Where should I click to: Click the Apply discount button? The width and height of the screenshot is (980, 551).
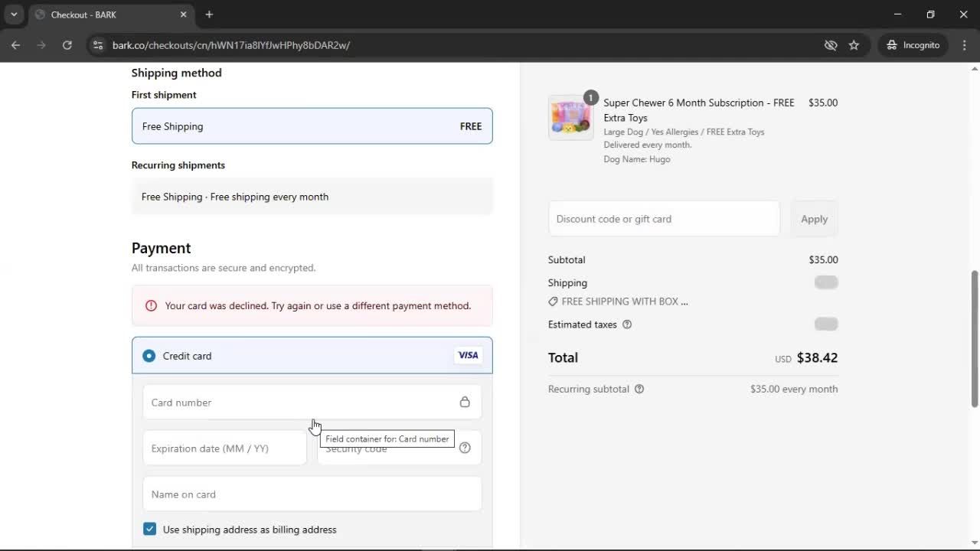[x=814, y=219]
